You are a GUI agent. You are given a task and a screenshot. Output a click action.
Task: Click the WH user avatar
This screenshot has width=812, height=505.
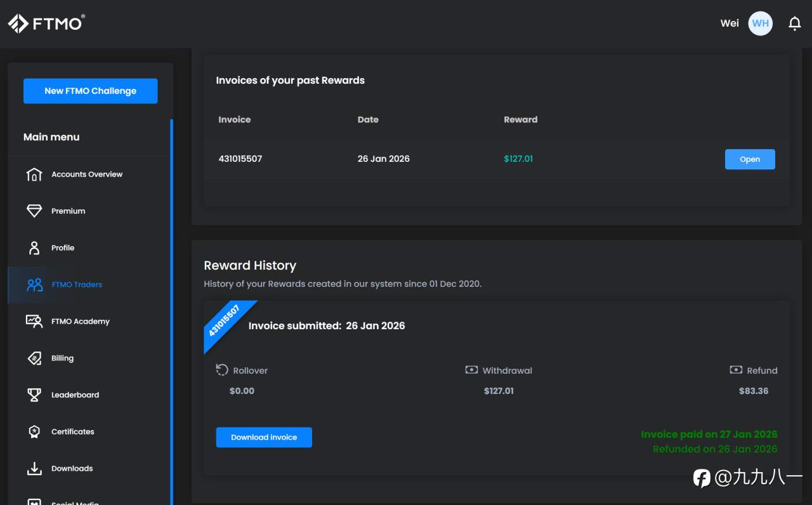pyautogui.click(x=761, y=23)
